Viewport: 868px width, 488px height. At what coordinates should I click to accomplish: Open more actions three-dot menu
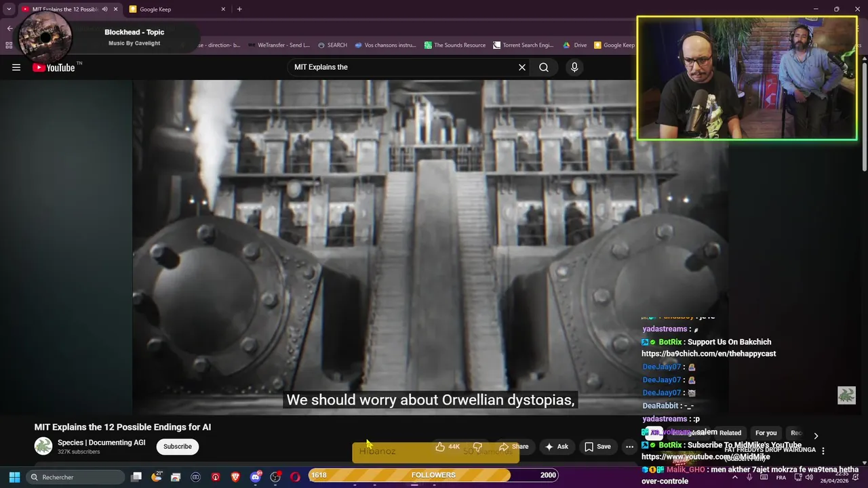click(629, 447)
